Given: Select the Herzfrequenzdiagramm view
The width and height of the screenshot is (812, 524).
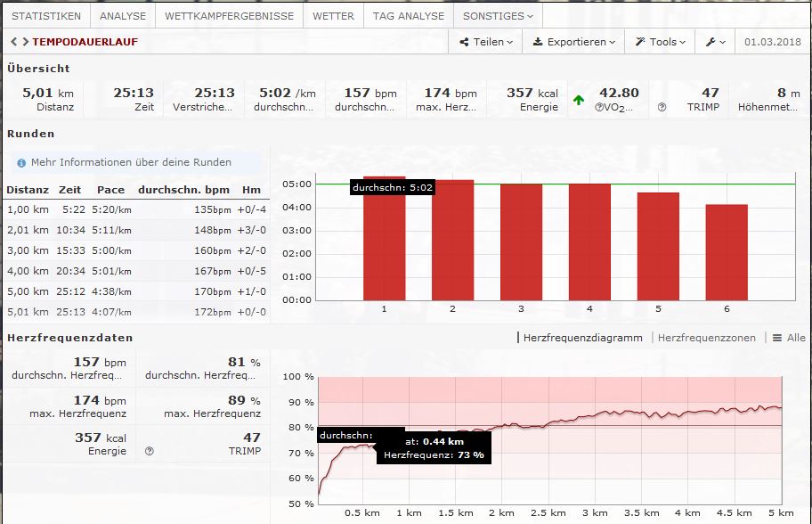Looking at the screenshot, I should pyautogui.click(x=581, y=338).
